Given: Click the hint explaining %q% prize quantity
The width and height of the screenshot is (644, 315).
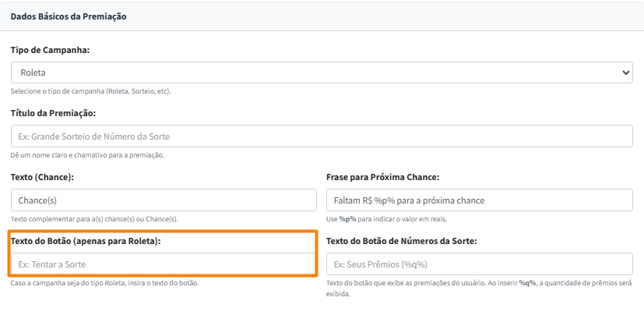Looking at the screenshot, I should [x=479, y=287].
